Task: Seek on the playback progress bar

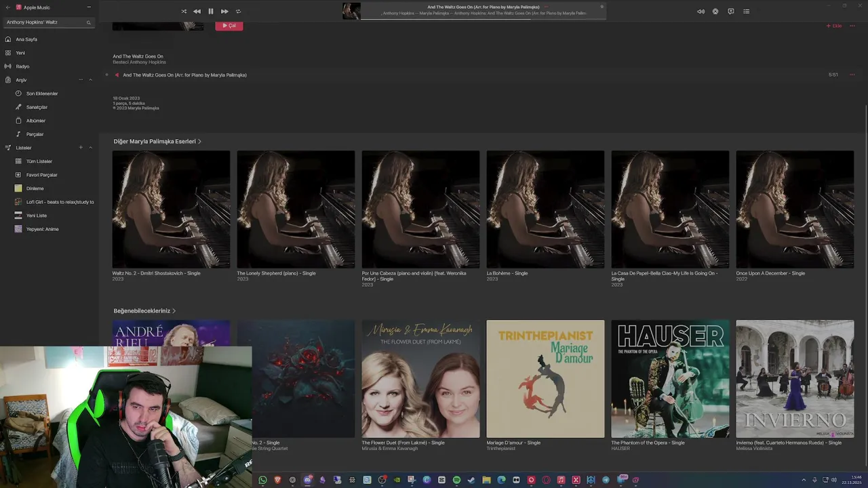Action: (483, 19)
